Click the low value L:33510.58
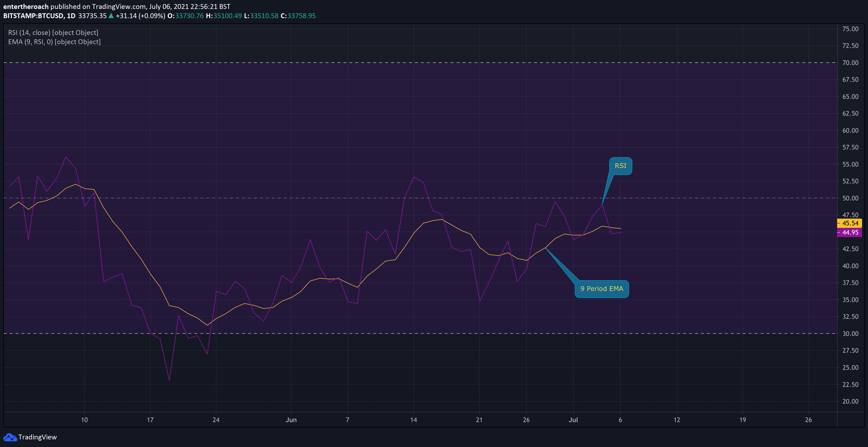 coord(261,16)
